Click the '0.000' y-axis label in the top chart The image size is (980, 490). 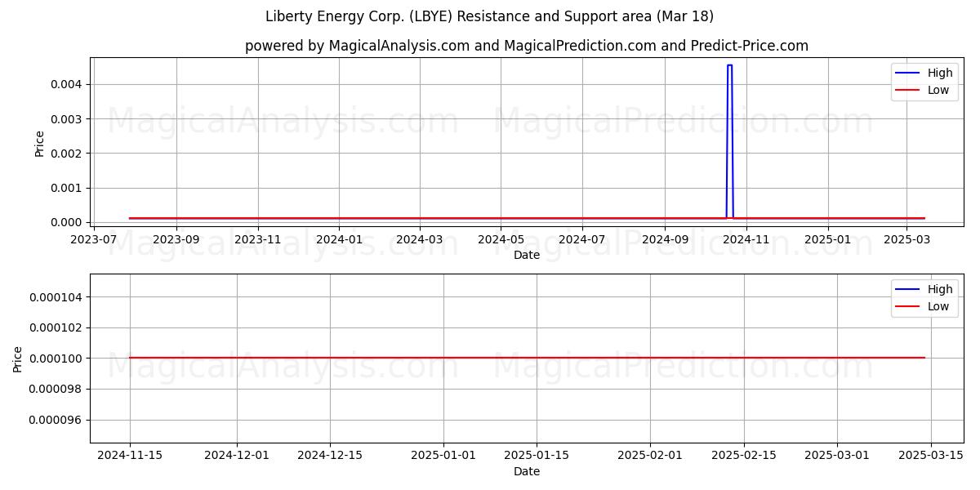pyautogui.click(x=66, y=222)
